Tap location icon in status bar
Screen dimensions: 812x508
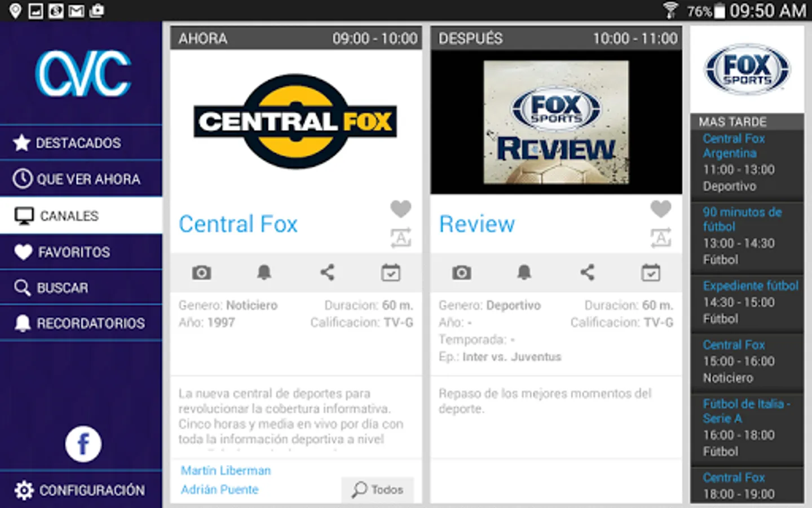15,11
